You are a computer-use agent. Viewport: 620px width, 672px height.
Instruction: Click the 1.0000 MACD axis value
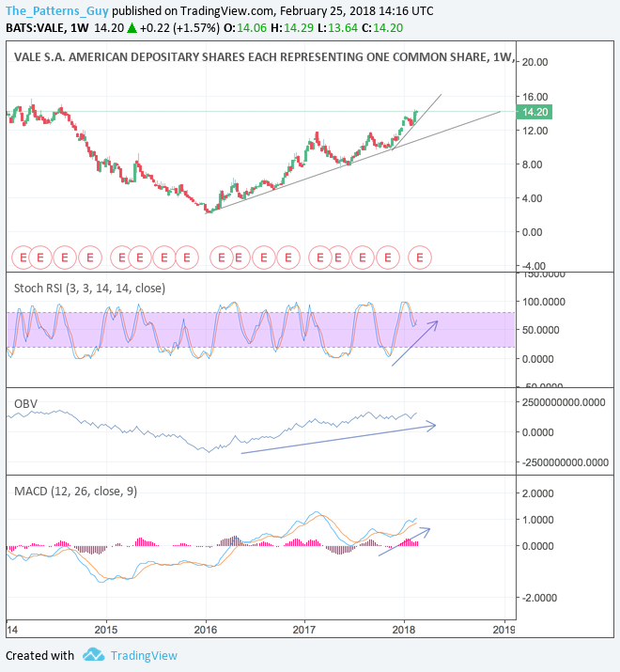click(x=537, y=520)
